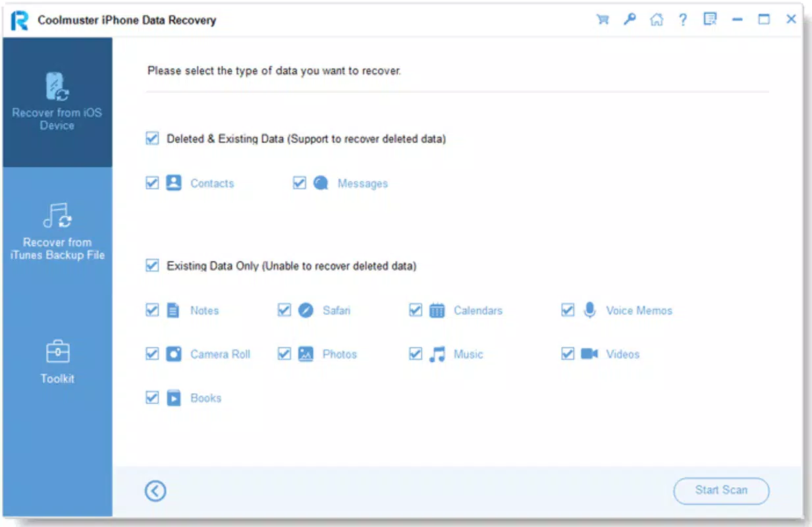Uncheck the Calendars checkbox

[x=416, y=310]
